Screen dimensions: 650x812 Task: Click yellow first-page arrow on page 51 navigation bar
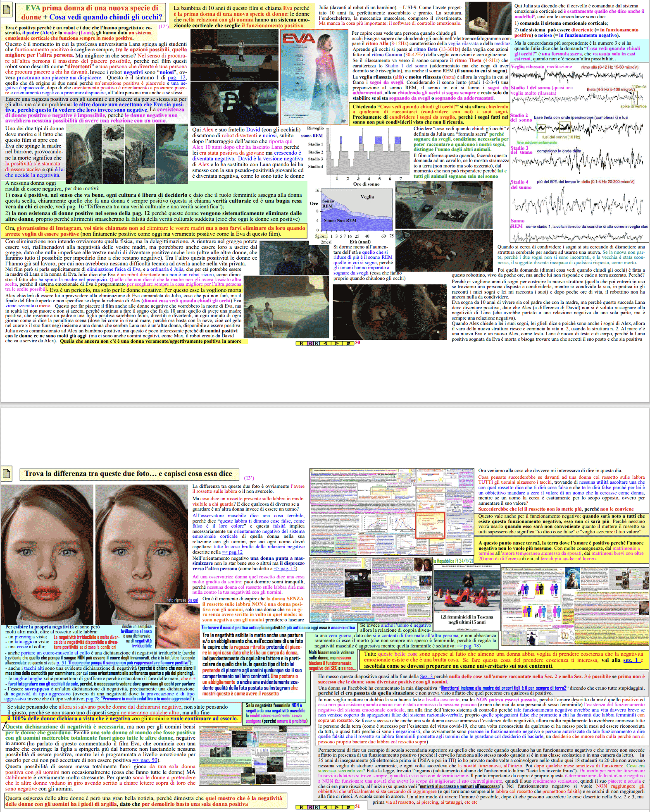tap(301, 807)
